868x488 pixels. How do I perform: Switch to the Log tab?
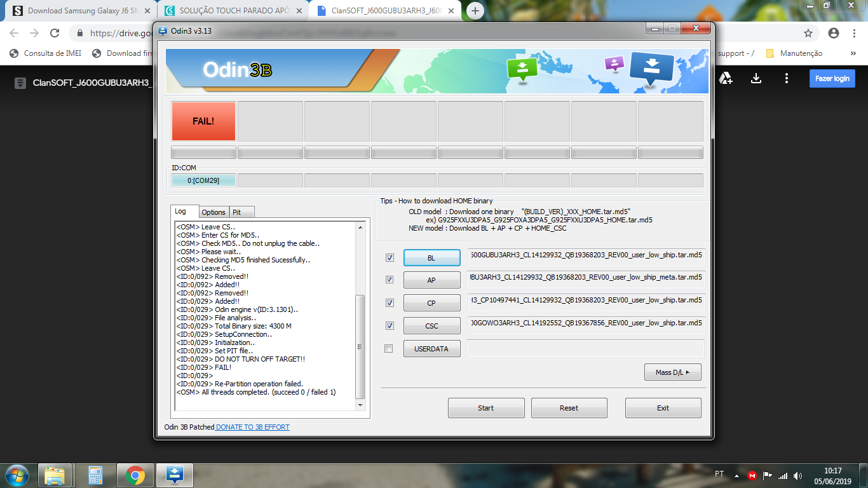pyautogui.click(x=184, y=211)
